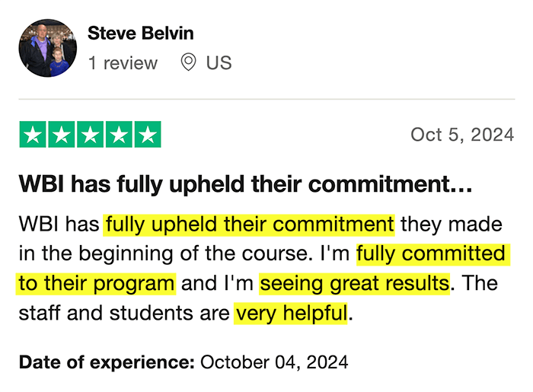
Task: Click the first green star
Action: [33, 135]
